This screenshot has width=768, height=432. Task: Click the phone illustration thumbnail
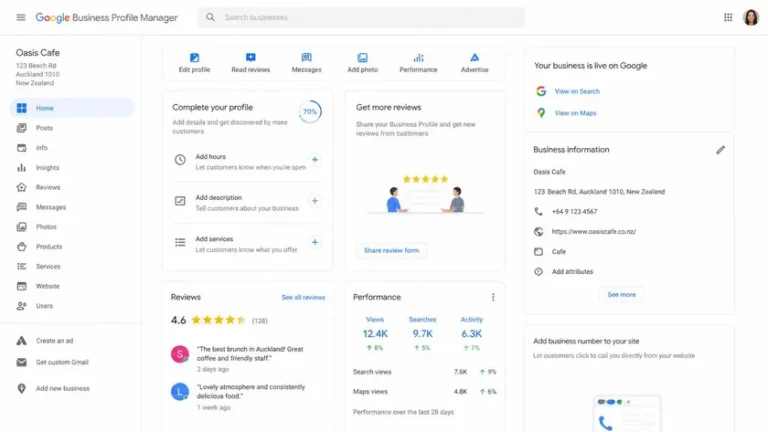click(x=627, y=413)
